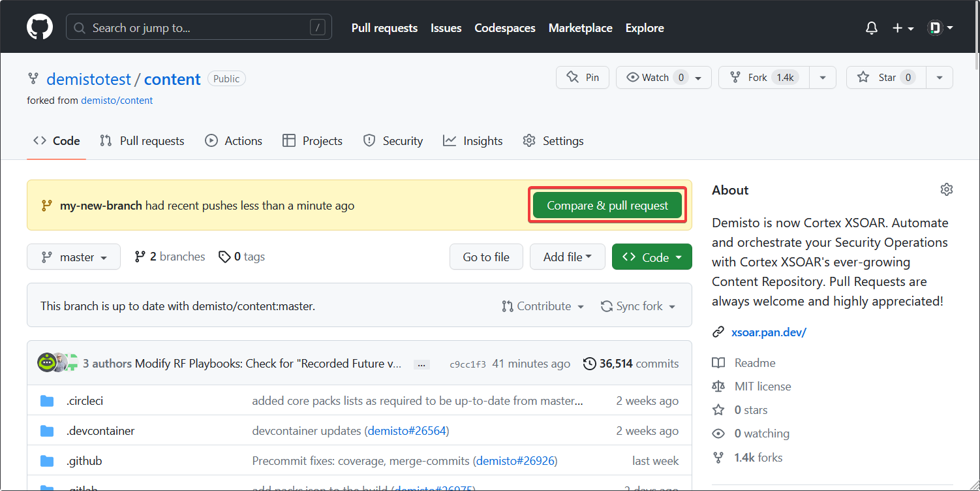Open Issues in top navigation

coord(446,28)
